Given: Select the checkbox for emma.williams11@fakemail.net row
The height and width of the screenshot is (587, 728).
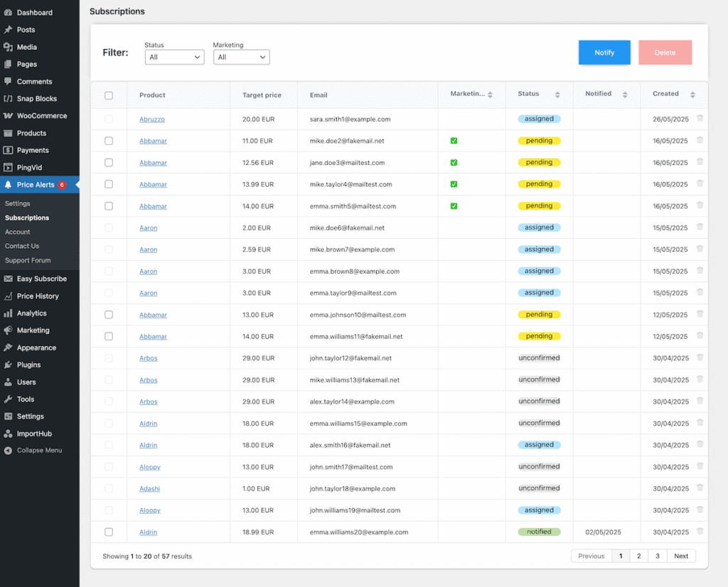Looking at the screenshot, I should 109,336.
